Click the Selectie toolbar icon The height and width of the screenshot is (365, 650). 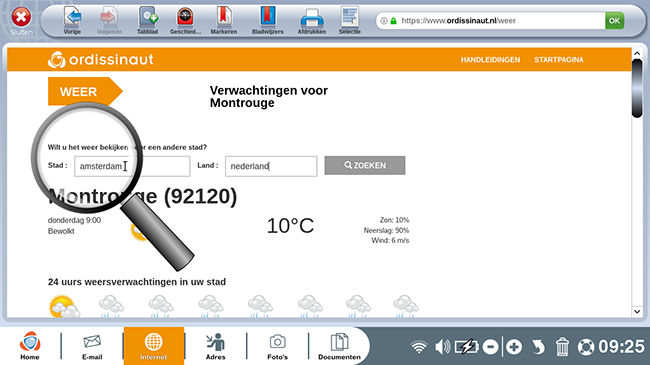349,20
